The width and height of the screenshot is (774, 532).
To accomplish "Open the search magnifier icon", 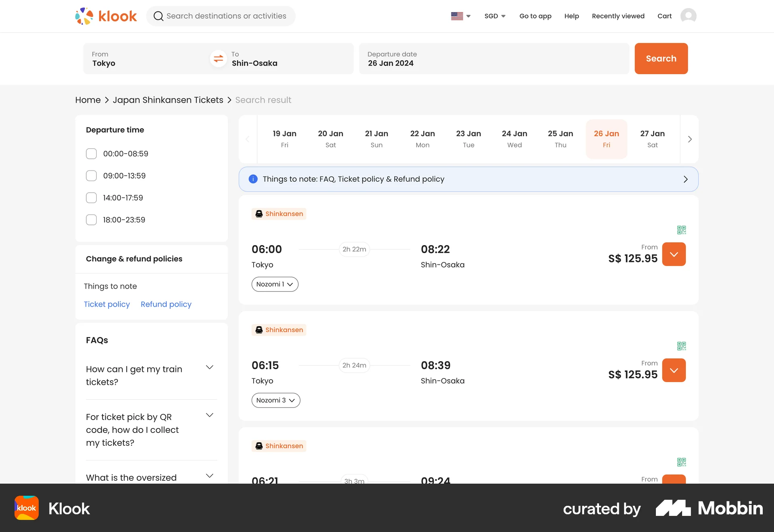I will pyautogui.click(x=158, y=16).
